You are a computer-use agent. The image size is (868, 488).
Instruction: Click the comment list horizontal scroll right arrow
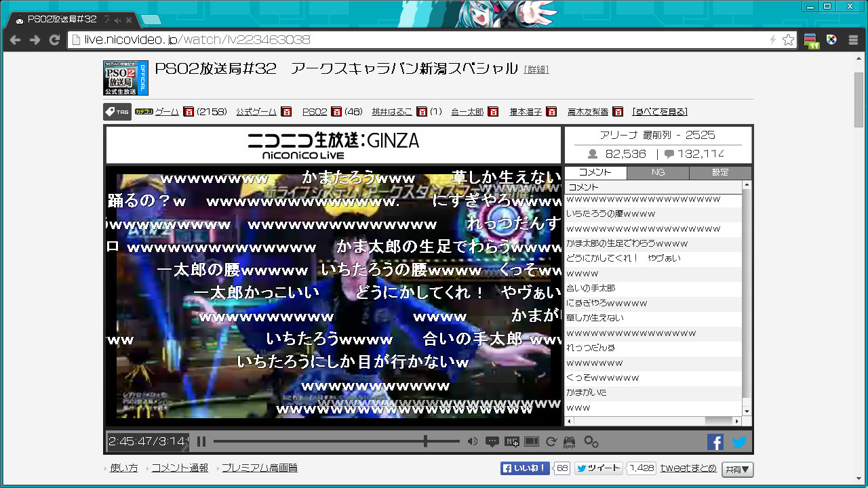(x=738, y=421)
